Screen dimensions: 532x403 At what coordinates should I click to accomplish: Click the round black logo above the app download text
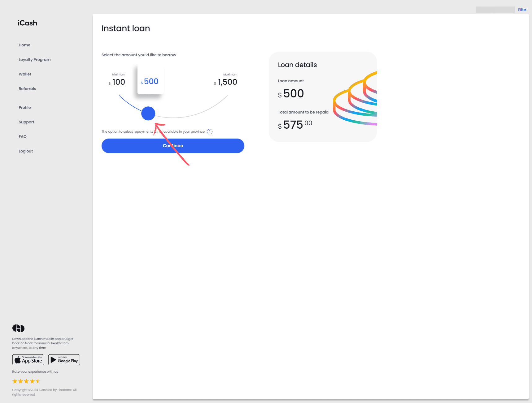click(18, 328)
